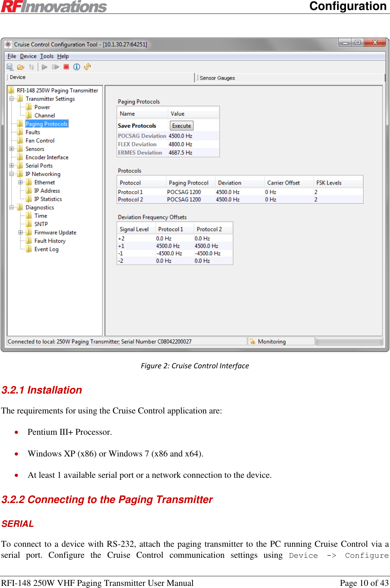
Task: Select the IP Statistics tree item
Action: [48, 199]
